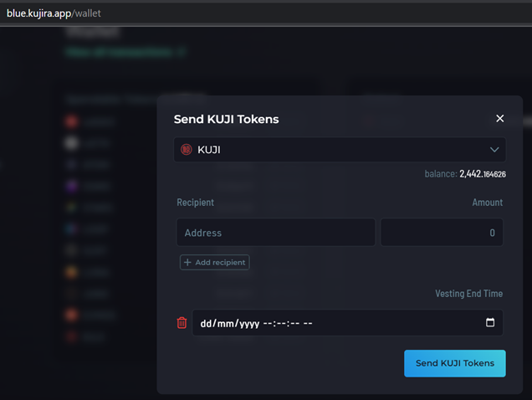Click the Vesting End Time label

click(x=469, y=294)
